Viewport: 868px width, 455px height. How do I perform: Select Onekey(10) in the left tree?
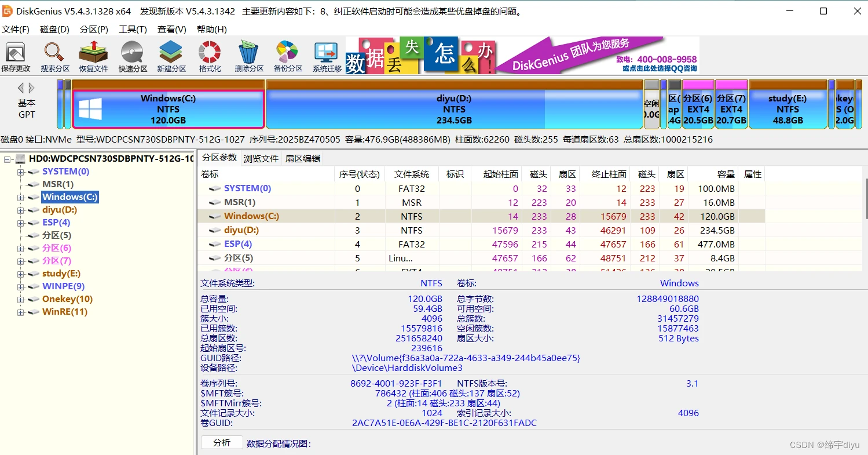point(67,299)
